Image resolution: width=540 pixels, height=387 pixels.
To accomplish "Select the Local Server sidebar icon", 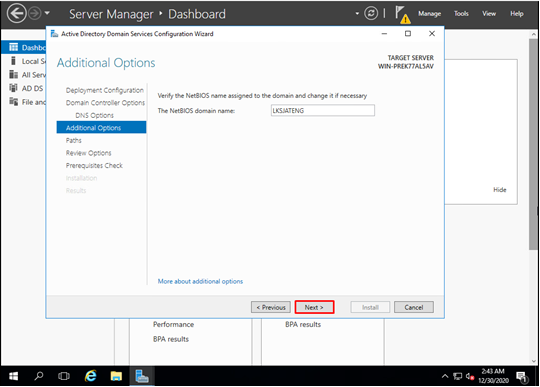I will pyautogui.click(x=13, y=61).
